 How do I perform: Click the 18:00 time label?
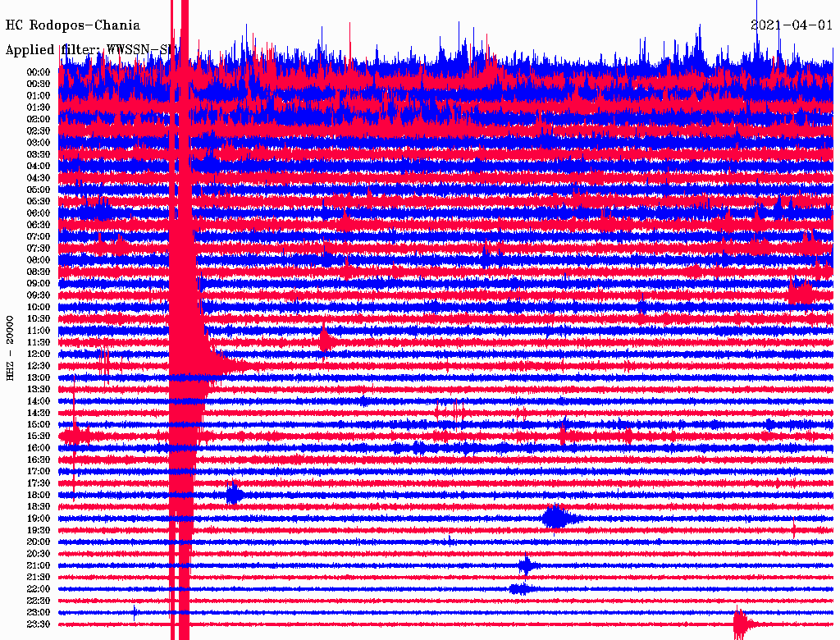click(39, 495)
